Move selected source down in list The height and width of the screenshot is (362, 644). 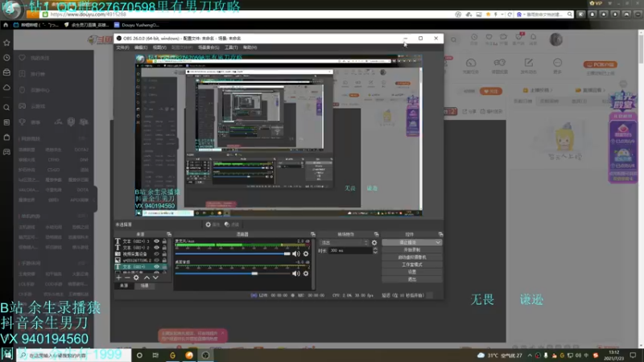click(155, 278)
